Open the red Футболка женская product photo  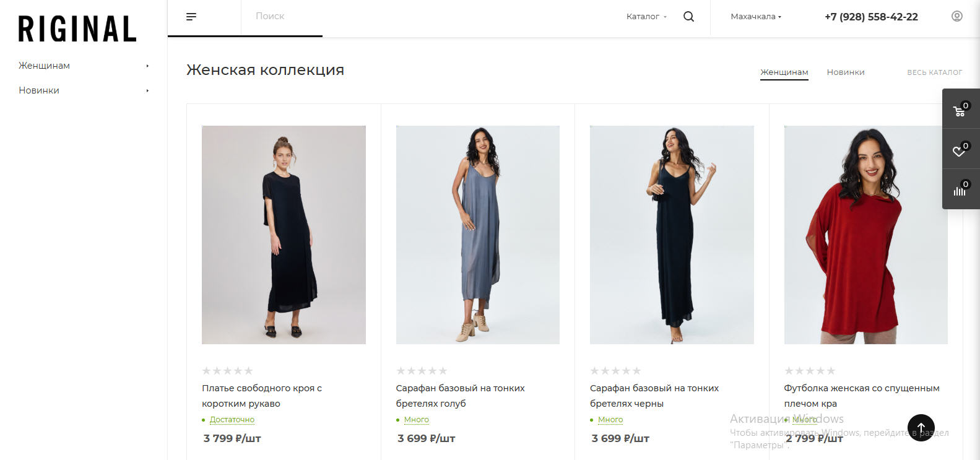coord(865,235)
